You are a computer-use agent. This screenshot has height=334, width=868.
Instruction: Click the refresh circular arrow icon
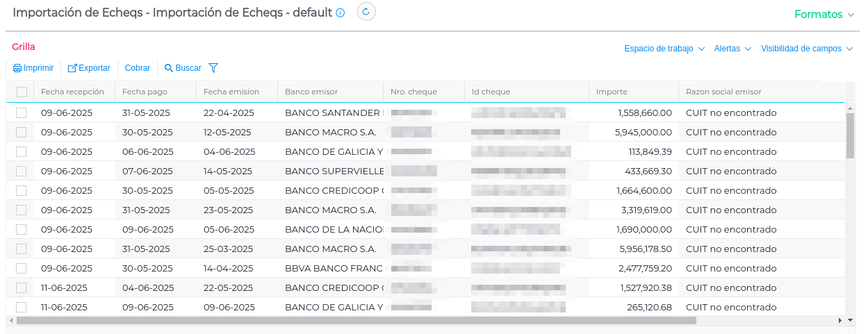click(366, 12)
